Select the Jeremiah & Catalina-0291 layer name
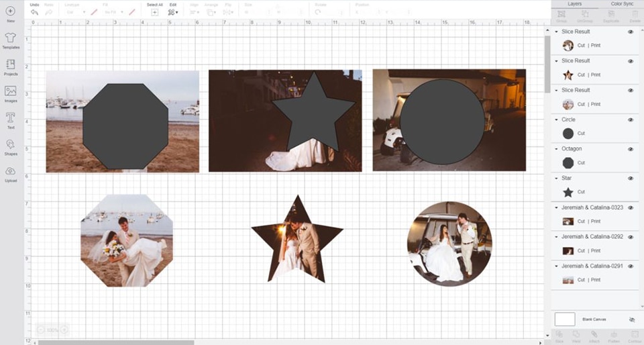Viewport: 644px width, 345px height. pos(592,266)
